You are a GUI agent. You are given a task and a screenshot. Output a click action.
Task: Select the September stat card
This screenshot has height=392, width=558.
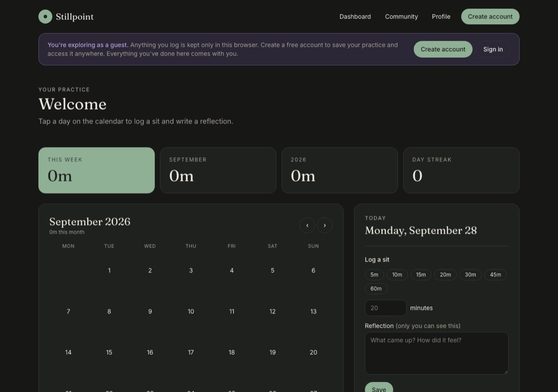tap(218, 170)
